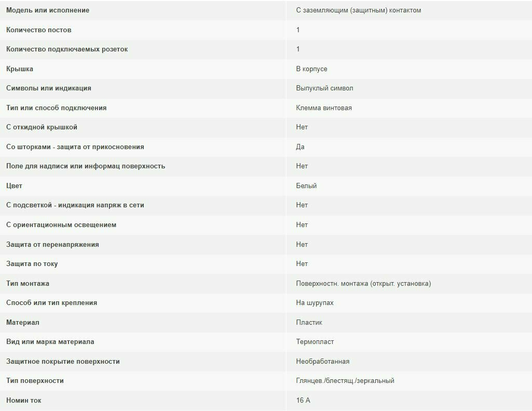Click the 'На шурупах' value
Screen dimensions: 532x411
pos(315,303)
